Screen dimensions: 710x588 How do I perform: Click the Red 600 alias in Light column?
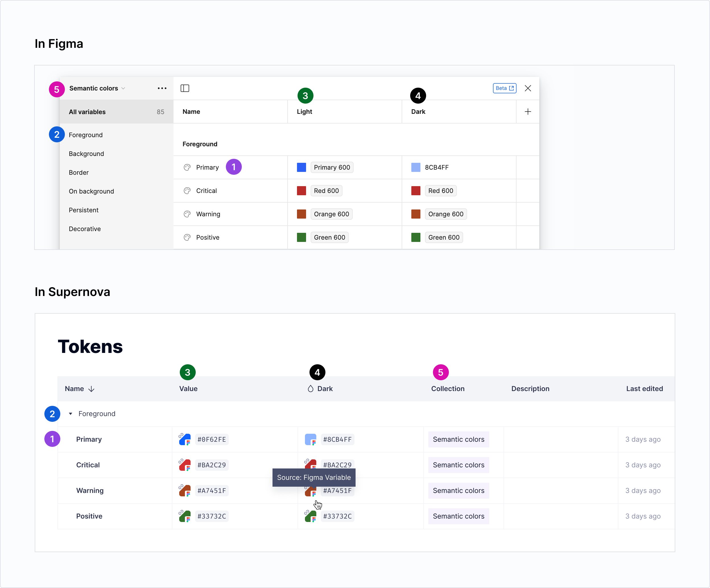pos(326,191)
